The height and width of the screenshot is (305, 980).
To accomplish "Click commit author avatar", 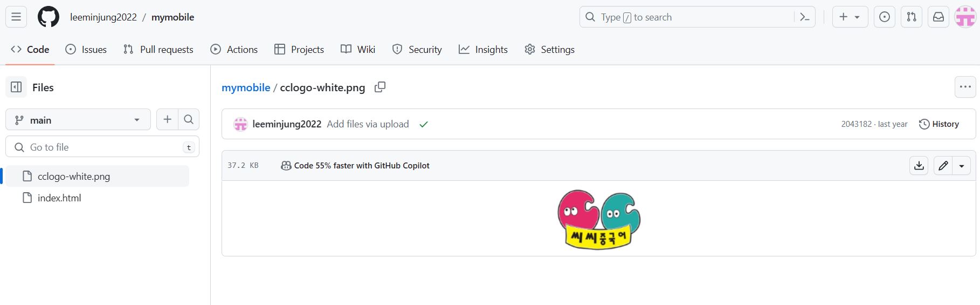I will tap(240, 124).
